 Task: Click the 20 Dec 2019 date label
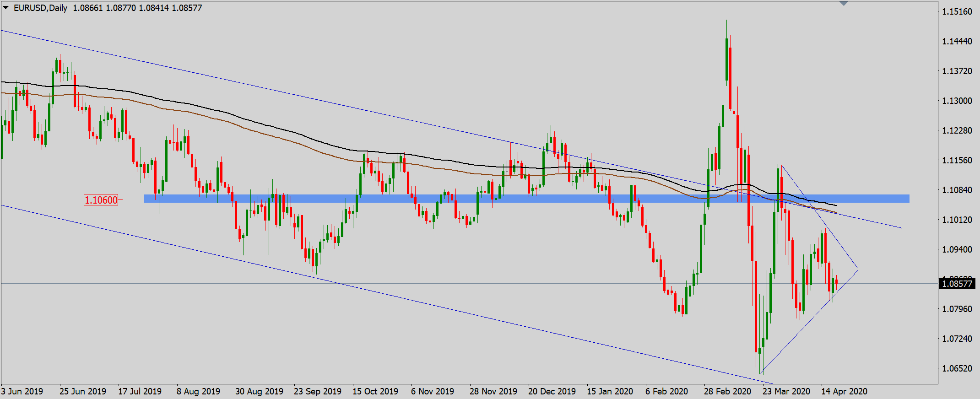(x=552, y=392)
